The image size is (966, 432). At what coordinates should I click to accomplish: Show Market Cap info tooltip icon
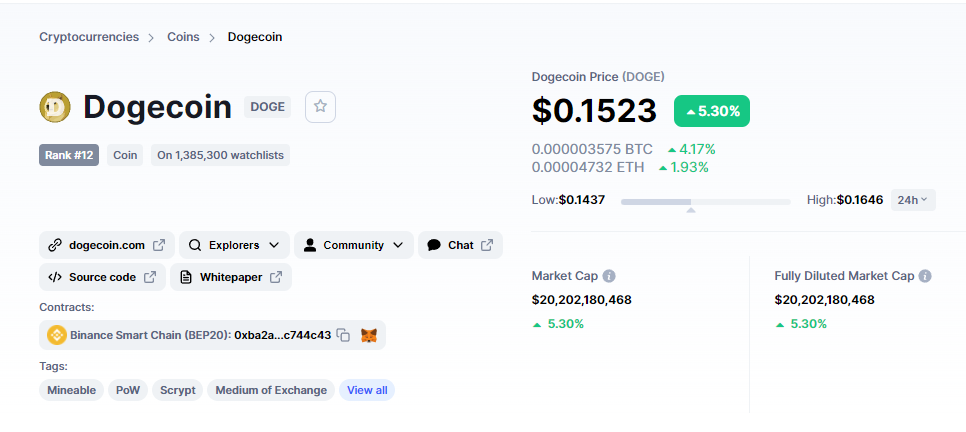(609, 276)
